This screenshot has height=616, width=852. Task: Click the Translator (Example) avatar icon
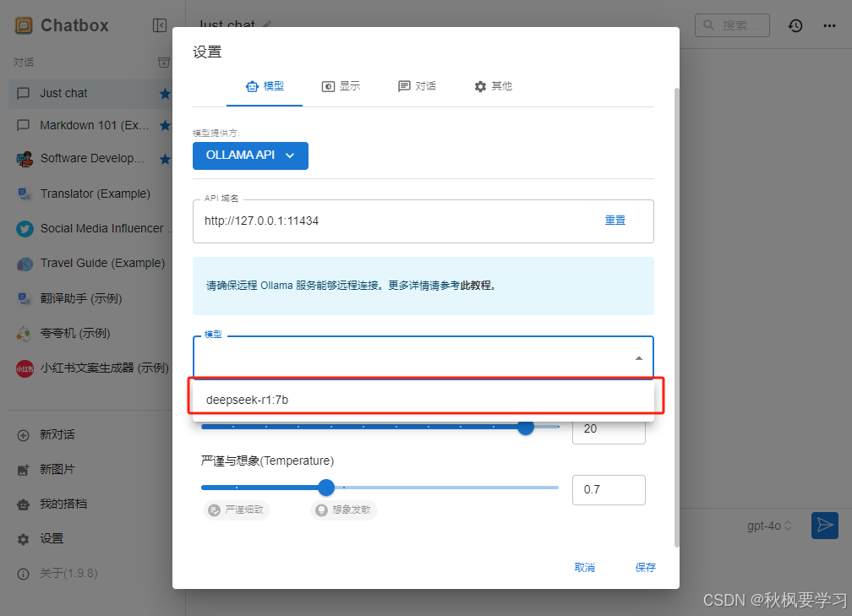(x=24, y=194)
